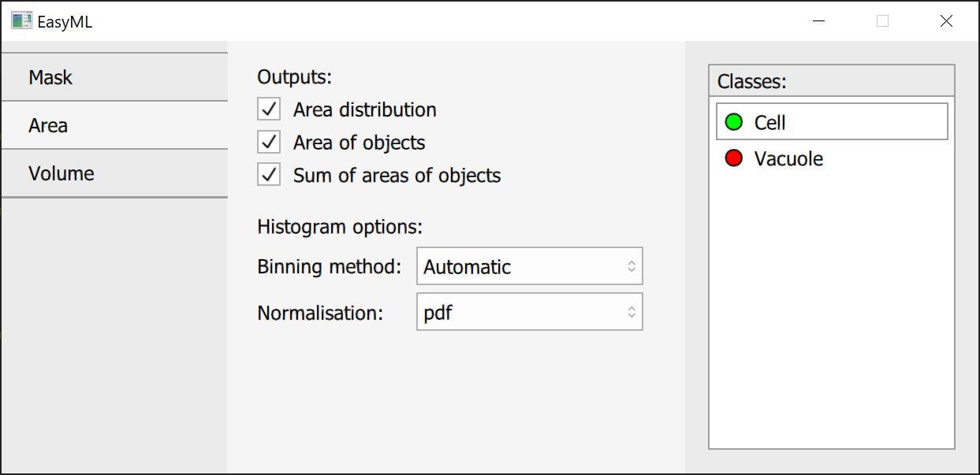Click the Sum of areas of objects label

click(x=397, y=176)
